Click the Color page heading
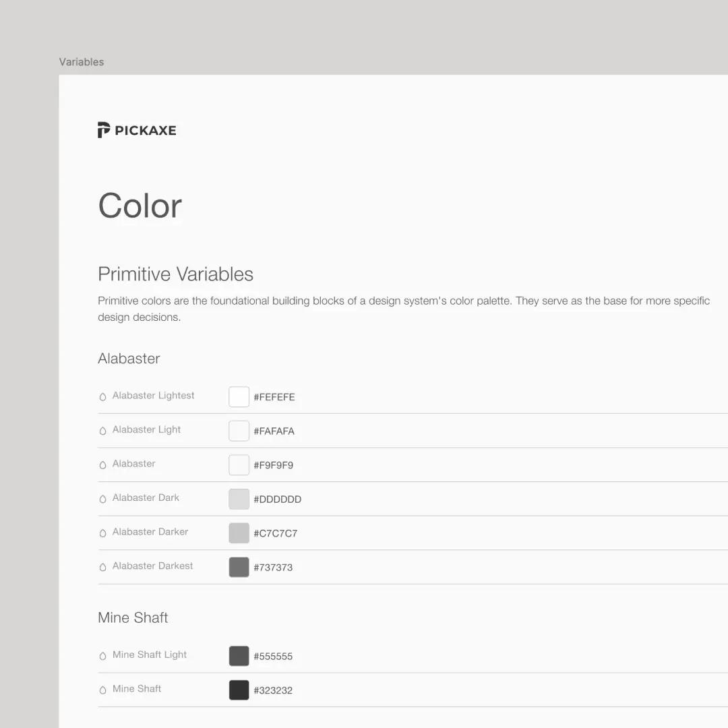The width and height of the screenshot is (728, 728). pos(140,206)
